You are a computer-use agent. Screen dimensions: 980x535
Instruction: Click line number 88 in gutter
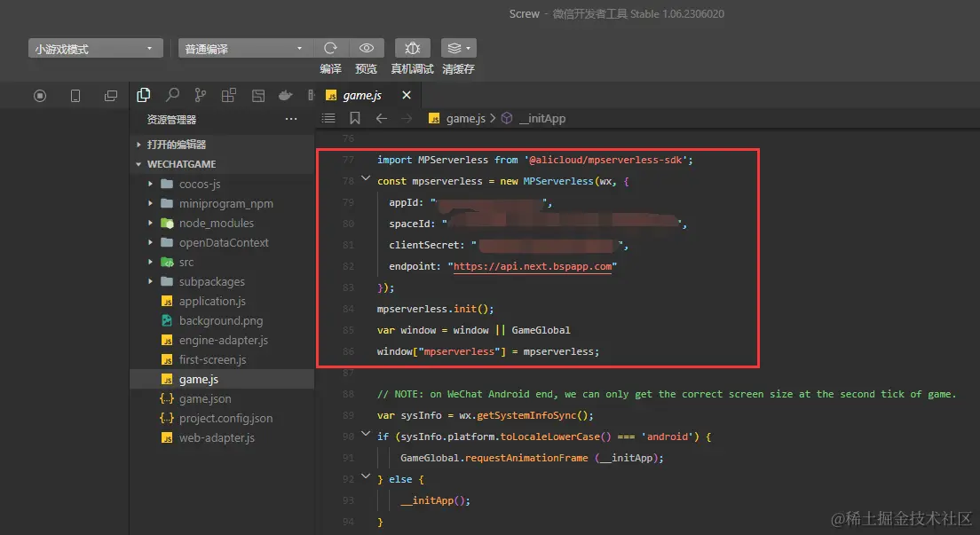348,394
